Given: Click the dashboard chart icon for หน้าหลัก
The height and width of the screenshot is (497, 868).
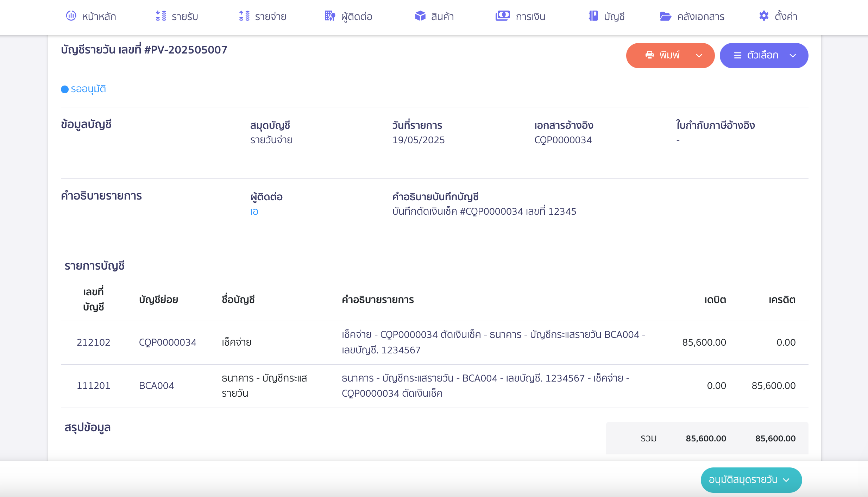Looking at the screenshot, I should tap(71, 16).
